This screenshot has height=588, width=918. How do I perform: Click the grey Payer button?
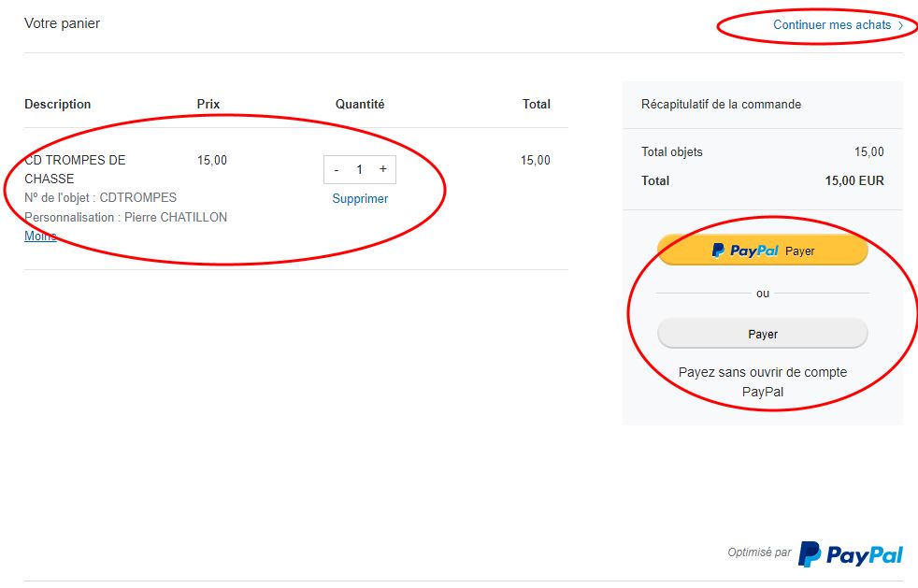pyautogui.click(x=762, y=334)
